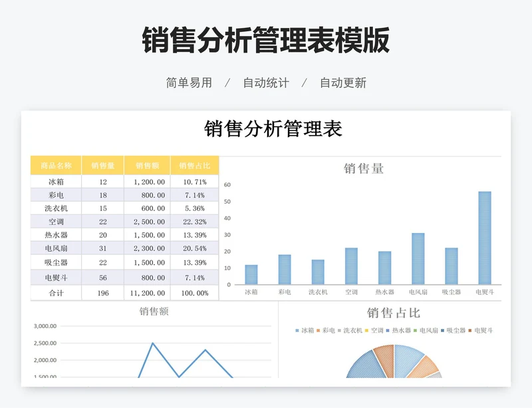532x408 pixels.
Task: Select the 空调 bar in bar chart
Action: pos(351,266)
